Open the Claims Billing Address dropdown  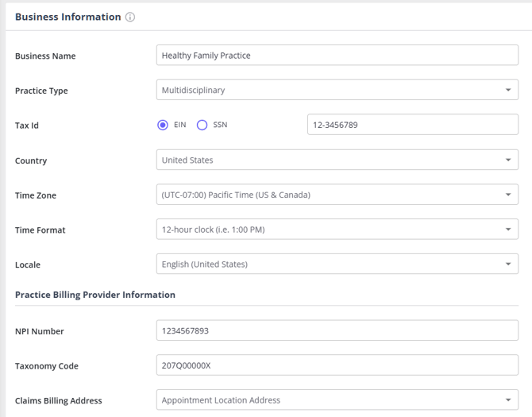pyautogui.click(x=337, y=400)
